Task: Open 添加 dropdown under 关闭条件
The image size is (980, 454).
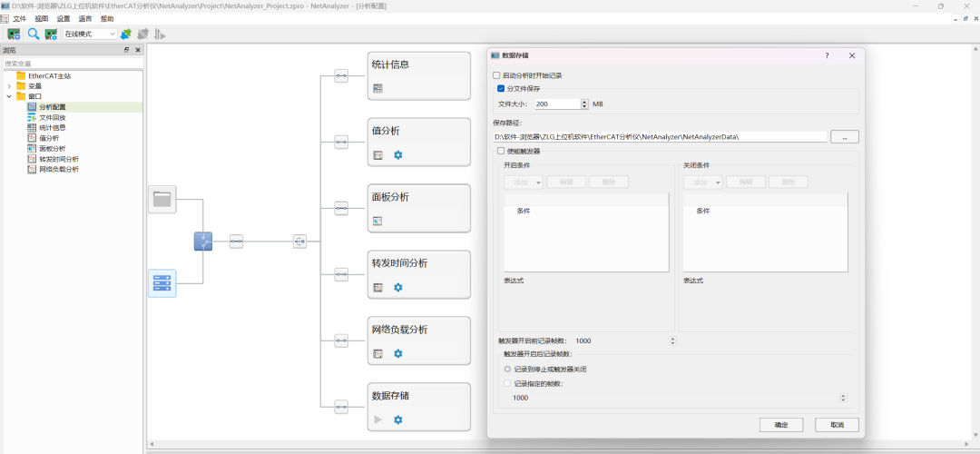Action: point(703,182)
